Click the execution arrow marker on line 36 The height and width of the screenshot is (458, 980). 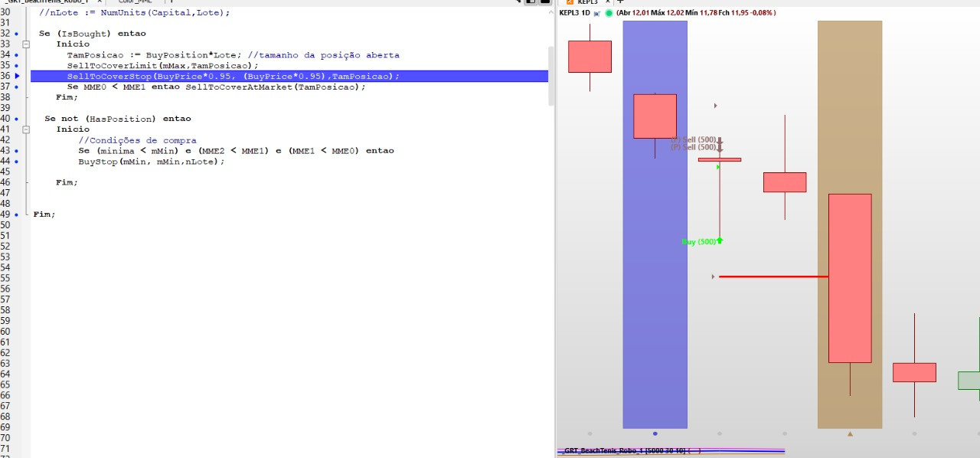pyautogui.click(x=17, y=77)
